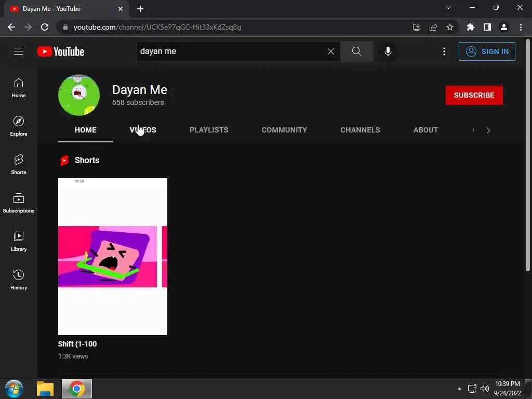
Task: Open a new browser tab
Action: point(140,9)
